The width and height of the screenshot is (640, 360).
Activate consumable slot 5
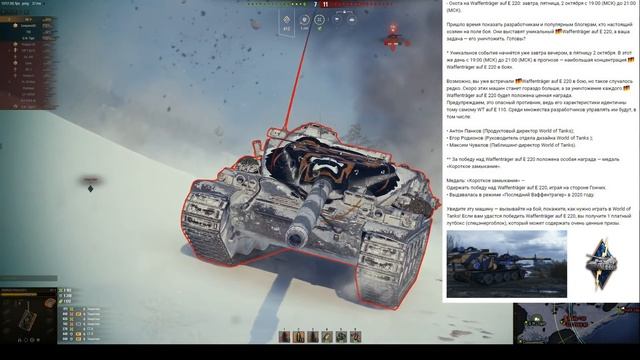click(341, 337)
